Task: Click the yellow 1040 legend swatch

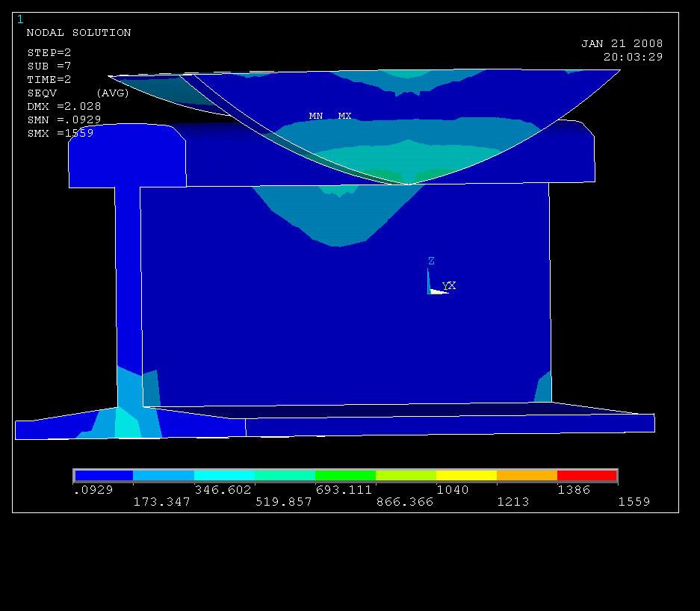Action: pyautogui.click(x=466, y=475)
